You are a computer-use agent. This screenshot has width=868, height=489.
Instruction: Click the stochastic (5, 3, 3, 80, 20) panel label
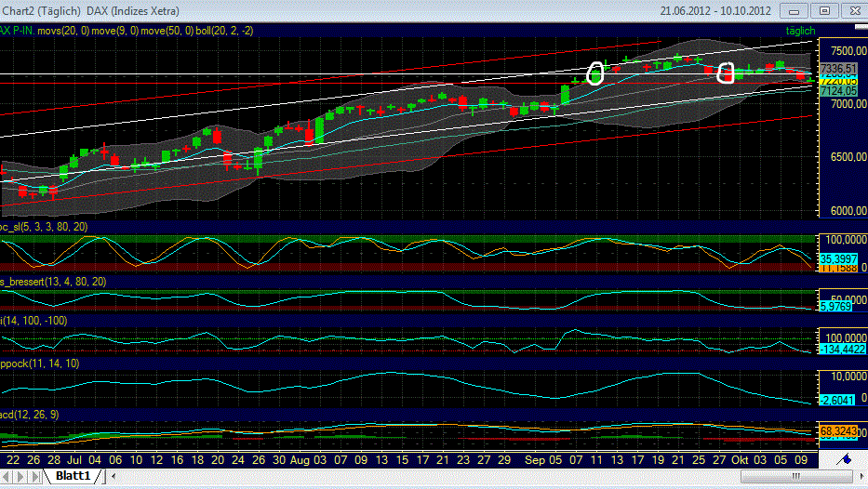coord(44,227)
